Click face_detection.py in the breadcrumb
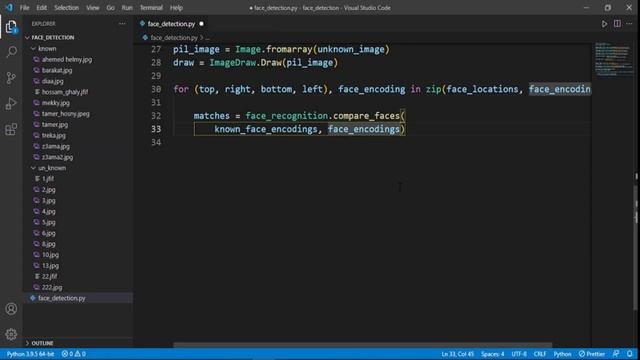This screenshot has height=360, width=640. 173,38
